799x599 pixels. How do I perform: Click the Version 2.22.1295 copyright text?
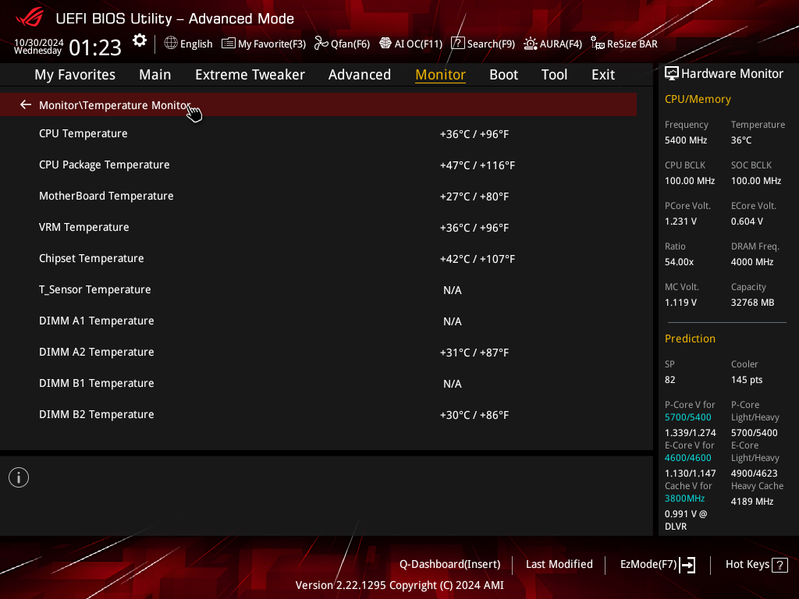pyautogui.click(x=400, y=585)
